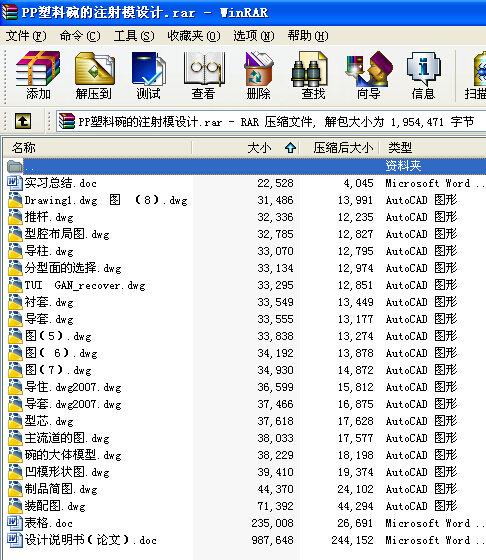Open the 工具(S) menu

[x=134, y=36]
